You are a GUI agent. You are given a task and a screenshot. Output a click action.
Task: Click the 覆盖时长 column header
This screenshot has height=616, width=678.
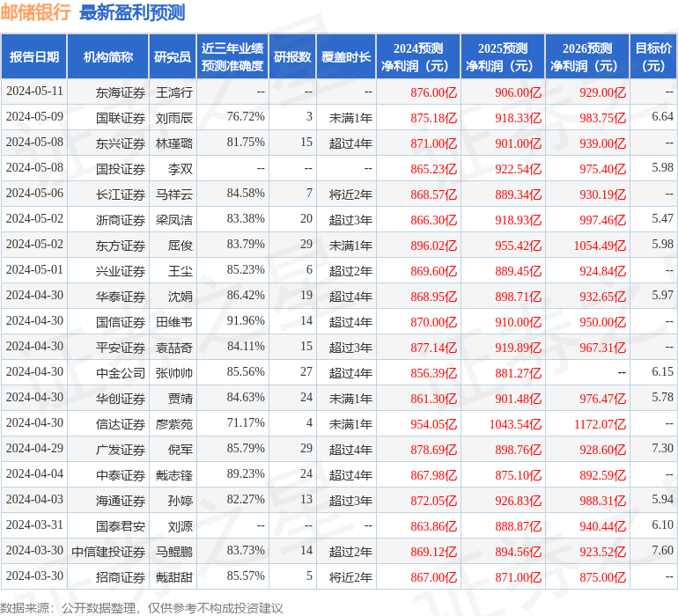(346, 57)
